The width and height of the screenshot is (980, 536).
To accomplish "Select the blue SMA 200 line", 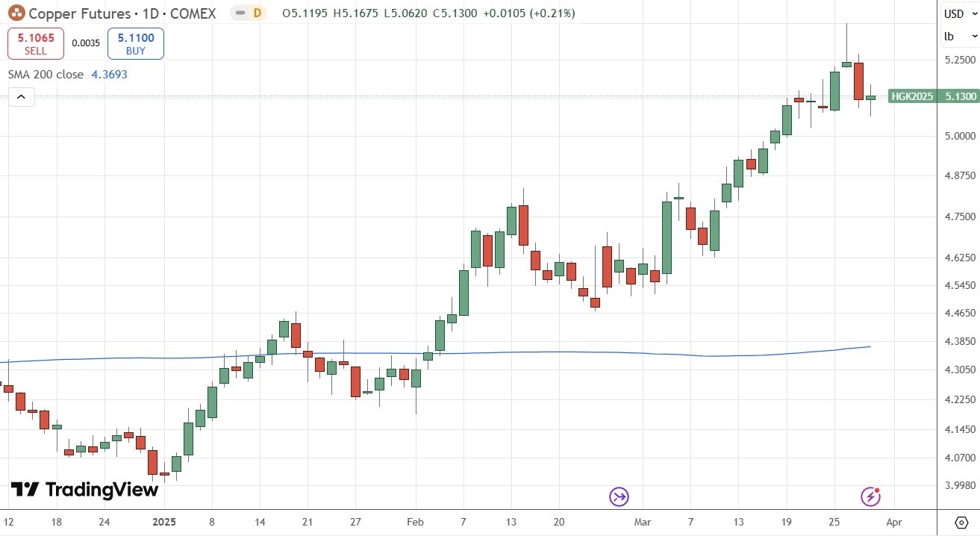I will click(x=522, y=352).
